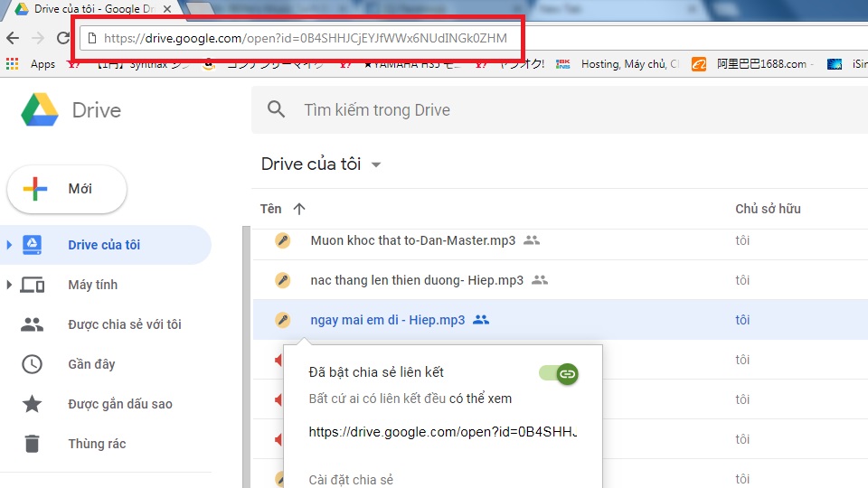Click the browser forward arrow
Image resolution: width=868 pixels, height=488 pixels.
[x=38, y=38]
